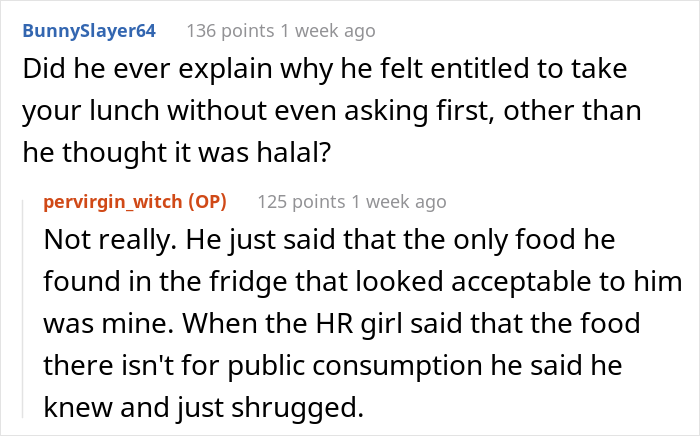The width and height of the screenshot is (700, 436).
Task: Click 'he thought it was' text
Action: 136,152
